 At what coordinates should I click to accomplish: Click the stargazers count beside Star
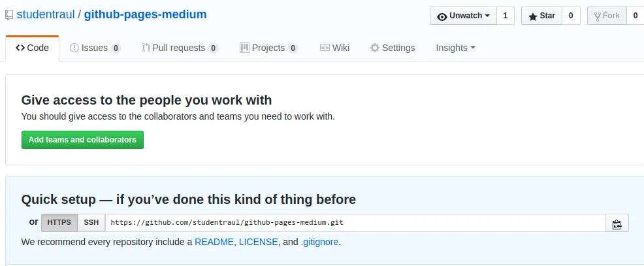click(571, 16)
